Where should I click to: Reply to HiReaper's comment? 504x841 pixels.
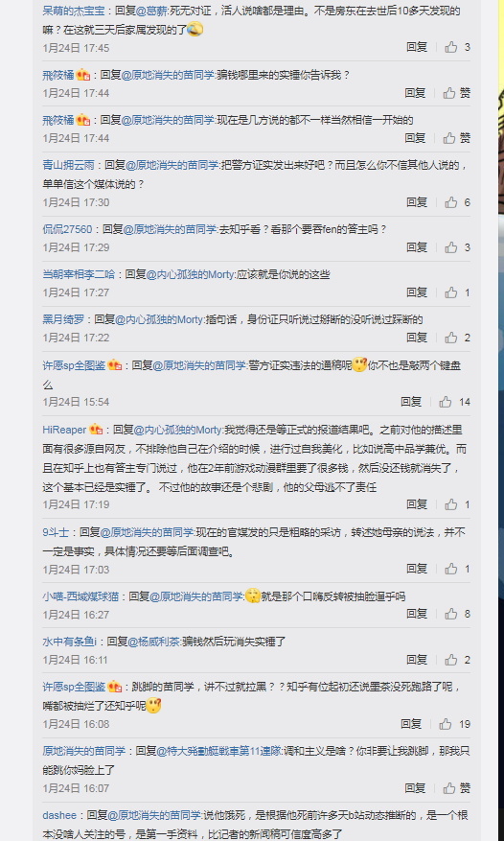(417, 504)
